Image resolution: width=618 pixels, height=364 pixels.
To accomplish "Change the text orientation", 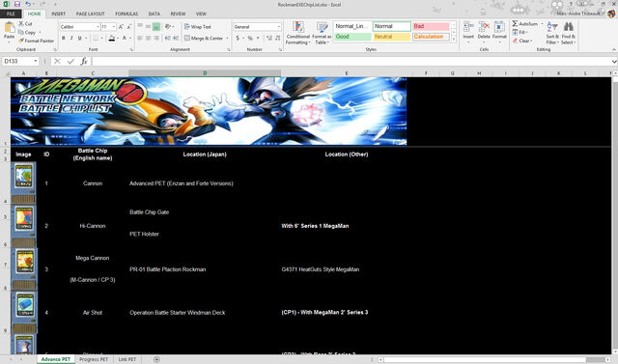I will pyautogui.click(x=168, y=26).
